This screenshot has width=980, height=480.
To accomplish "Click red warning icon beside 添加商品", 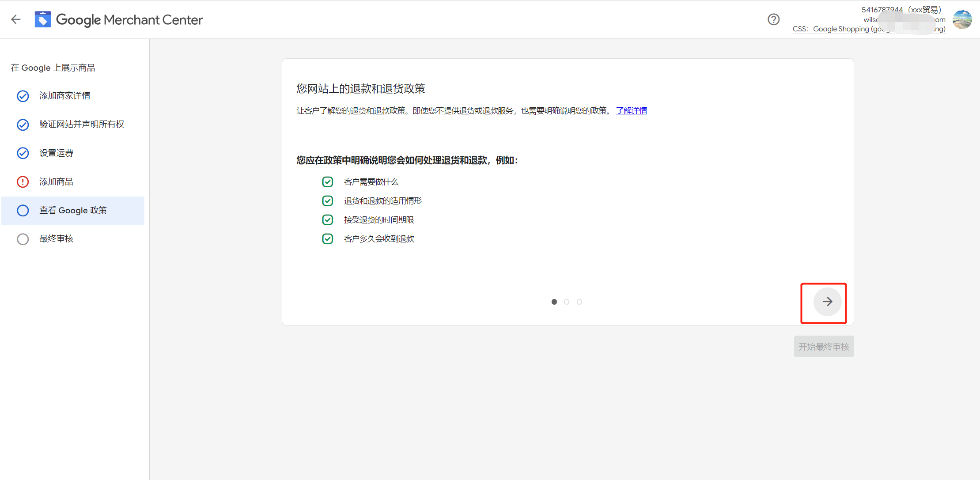I will pos(23,182).
